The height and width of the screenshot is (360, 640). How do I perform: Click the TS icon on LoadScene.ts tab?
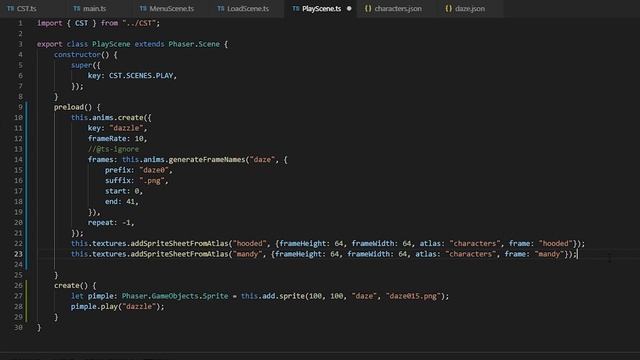click(x=220, y=9)
